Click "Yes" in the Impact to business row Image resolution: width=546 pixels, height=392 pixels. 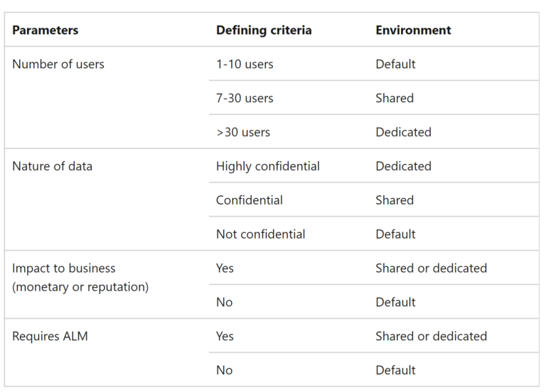[225, 268]
